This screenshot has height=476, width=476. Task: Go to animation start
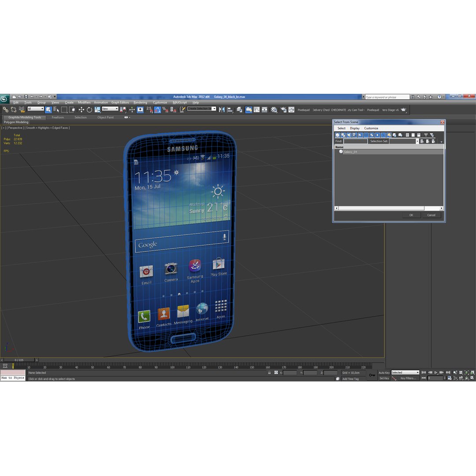click(x=424, y=372)
